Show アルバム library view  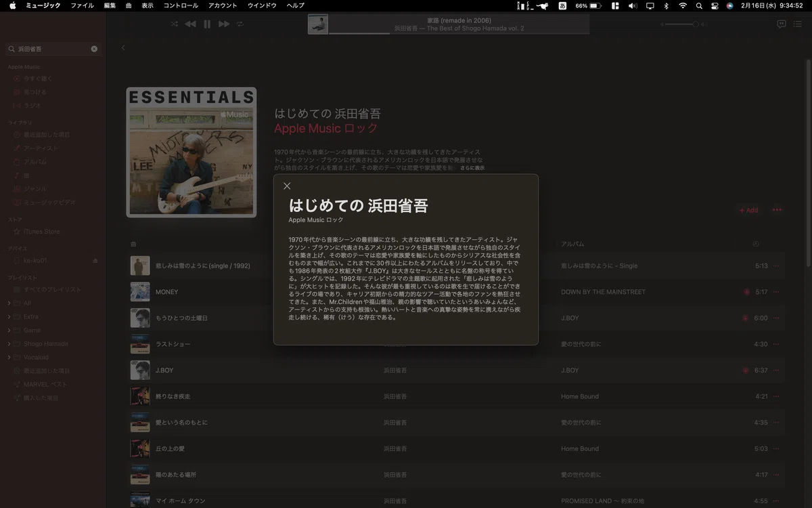[35, 162]
